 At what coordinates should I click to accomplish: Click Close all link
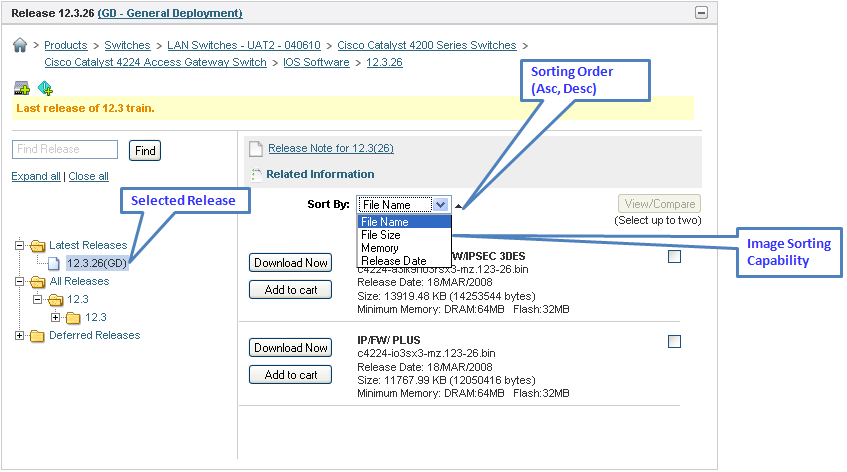coord(89,177)
